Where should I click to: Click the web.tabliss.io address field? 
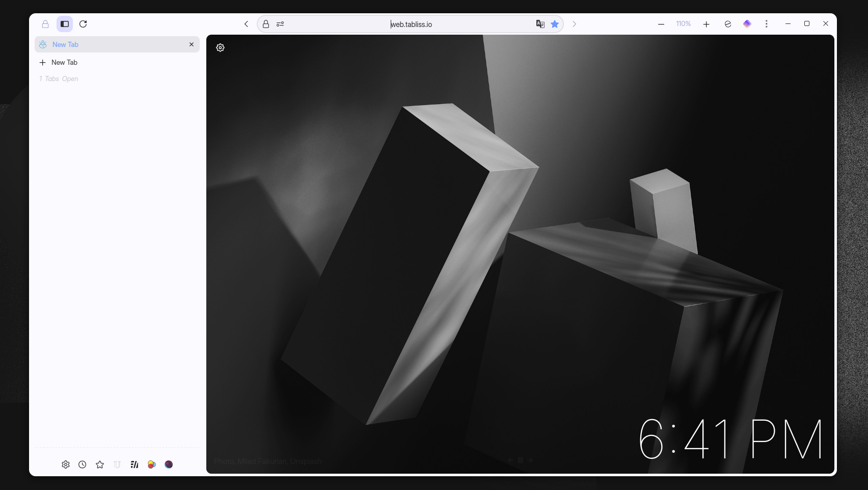click(x=411, y=24)
